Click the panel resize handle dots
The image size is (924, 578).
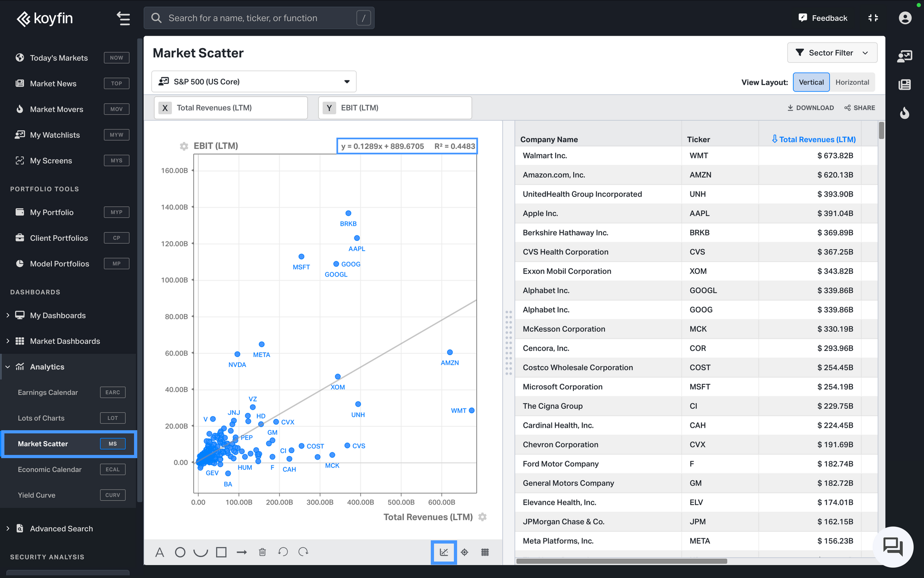pyautogui.click(x=509, y=342)
